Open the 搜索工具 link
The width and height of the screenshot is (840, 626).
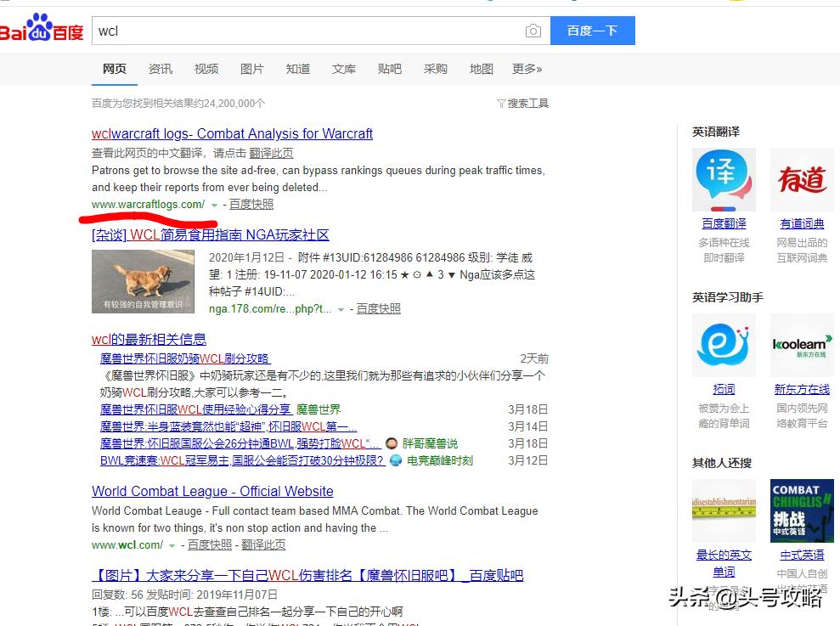pyautogui.click(x=527, y=104)
